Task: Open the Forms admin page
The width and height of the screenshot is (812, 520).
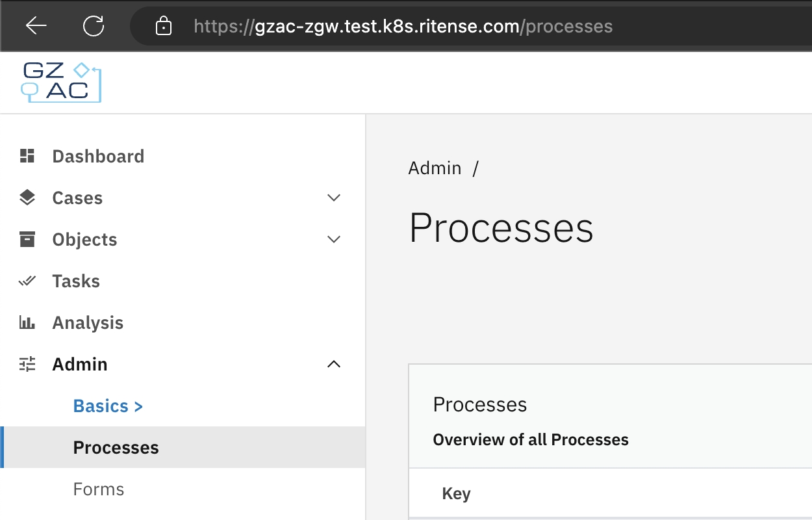Action: [x=99, y=489]
